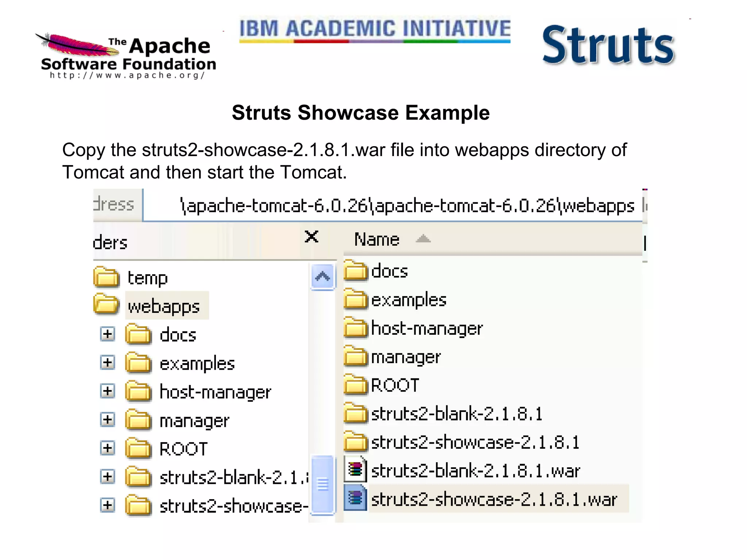The width and height of the screenshot is (747, 560).
Task: Select the temp label in folders tree
Action: click(x=147, y=278)
